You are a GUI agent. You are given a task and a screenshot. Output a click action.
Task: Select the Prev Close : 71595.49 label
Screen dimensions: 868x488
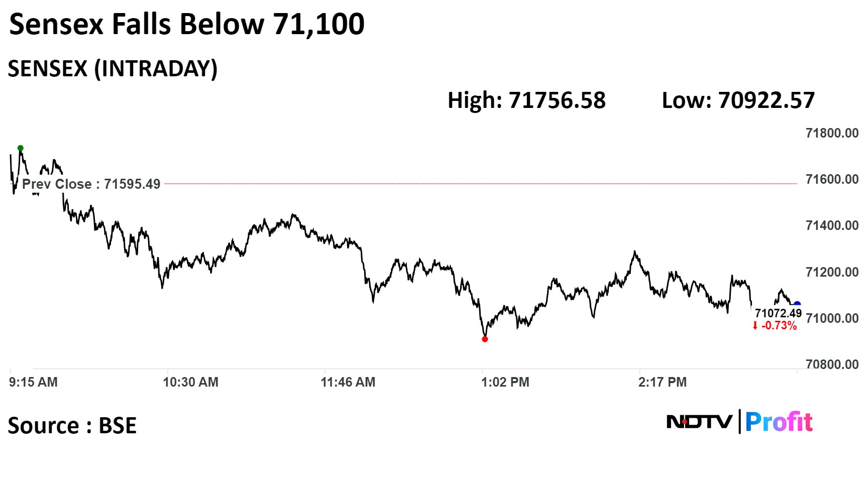pos(91,184)
